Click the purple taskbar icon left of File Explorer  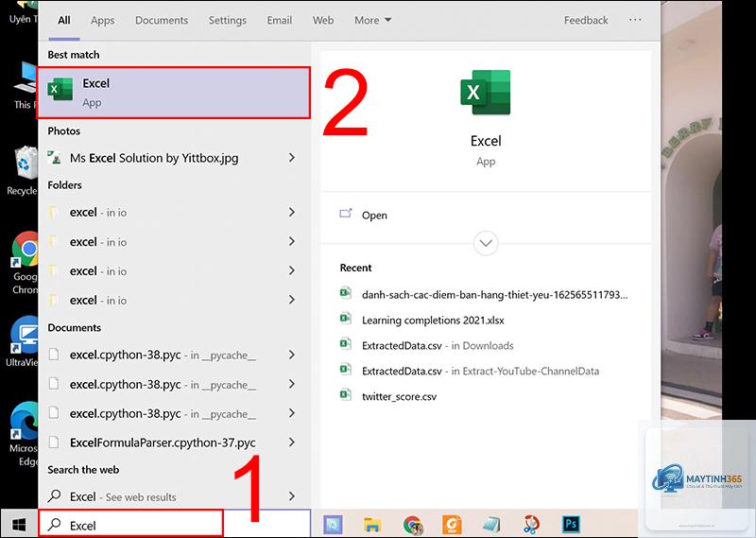tap(334, 525)
